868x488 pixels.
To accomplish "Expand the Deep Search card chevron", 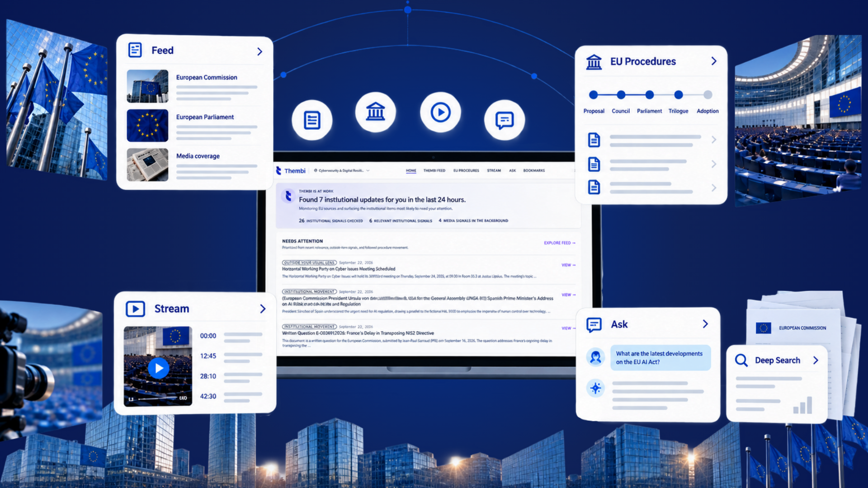I will click(x=816, y=360).
